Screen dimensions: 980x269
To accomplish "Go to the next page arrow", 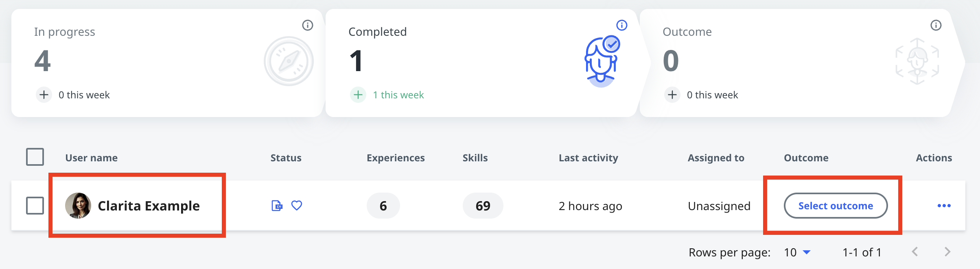I will click(947, 252).
